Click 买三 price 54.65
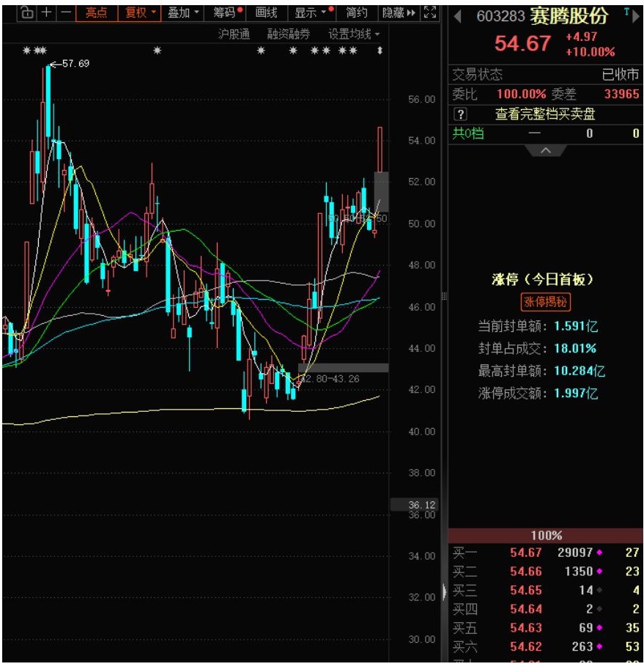 pos(526,590)
